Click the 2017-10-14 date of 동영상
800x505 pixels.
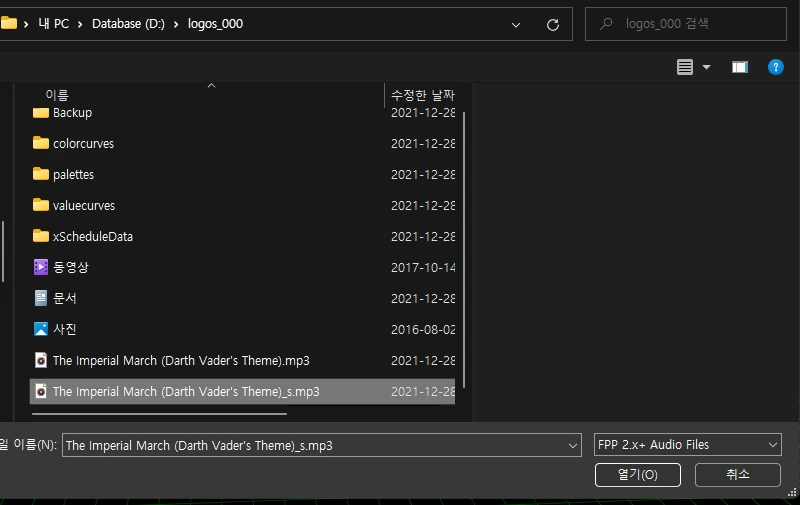pyautogui.click(x=423, y=267)
